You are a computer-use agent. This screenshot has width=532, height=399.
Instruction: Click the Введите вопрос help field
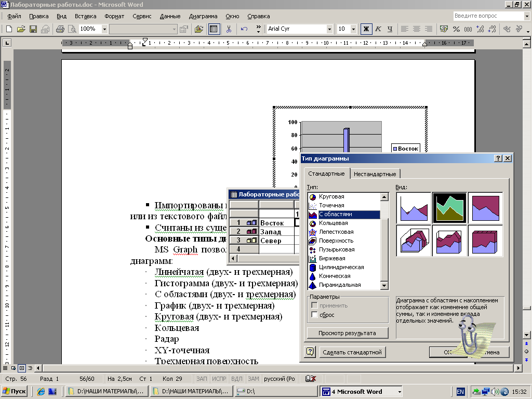[x=488, y=16]
